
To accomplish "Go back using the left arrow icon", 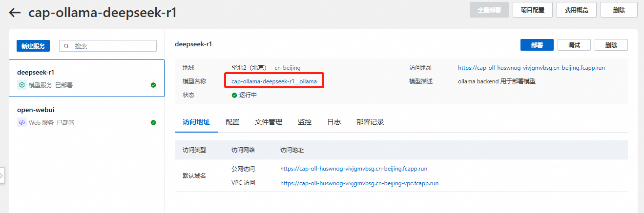I will tap(15, 13).
